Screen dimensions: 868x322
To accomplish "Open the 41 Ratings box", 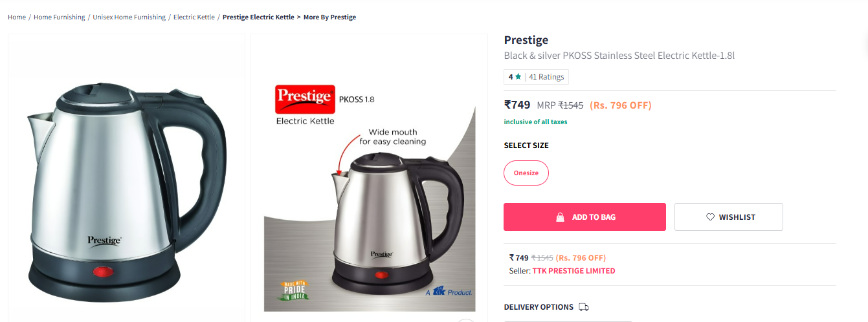I will (x=536, y=77).
